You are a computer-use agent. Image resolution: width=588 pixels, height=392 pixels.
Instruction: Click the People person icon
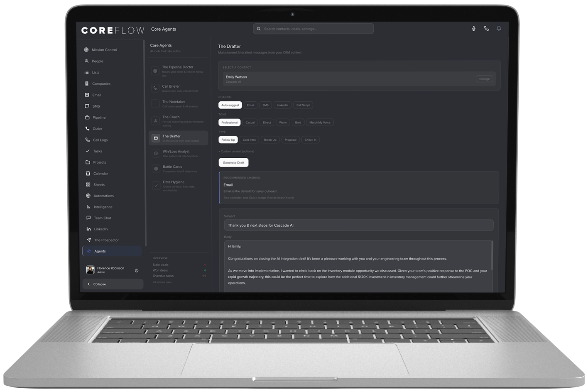pyautogui.click(x=86, y=61)
